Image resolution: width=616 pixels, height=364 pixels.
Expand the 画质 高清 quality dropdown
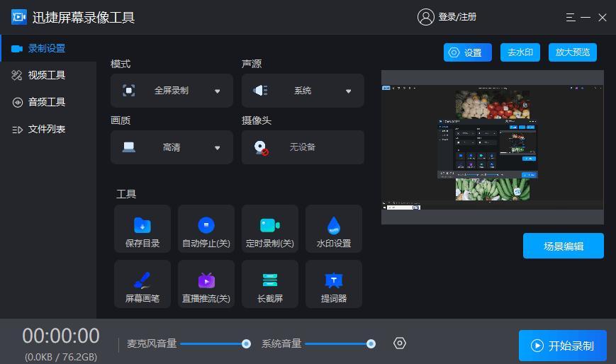pos(172,147)
